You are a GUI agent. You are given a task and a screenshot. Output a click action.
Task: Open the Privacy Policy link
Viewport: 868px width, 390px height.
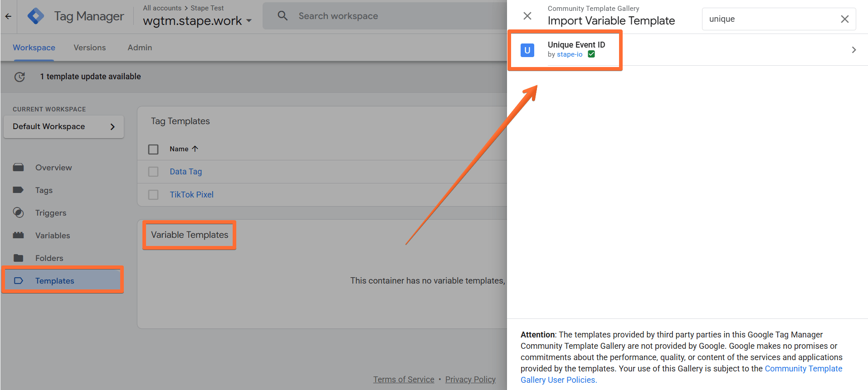(470, 380)
